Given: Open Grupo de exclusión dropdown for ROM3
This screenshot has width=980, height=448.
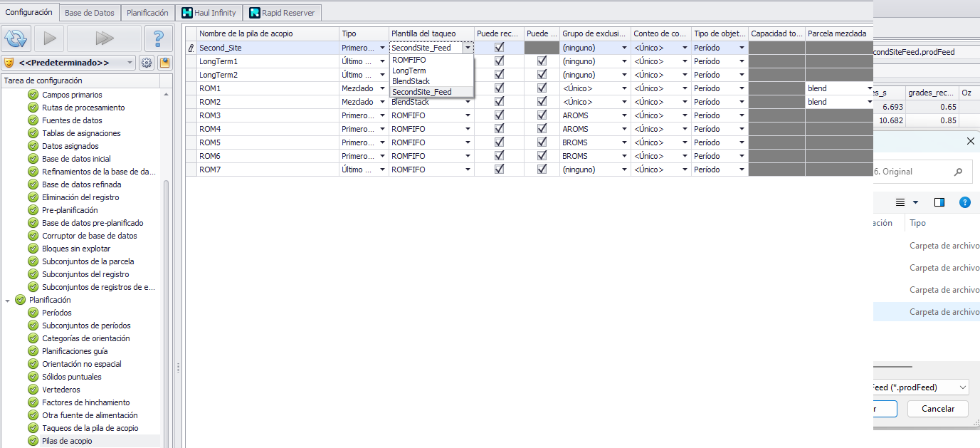Looking at the screenshot, I should tap(624, 115).
